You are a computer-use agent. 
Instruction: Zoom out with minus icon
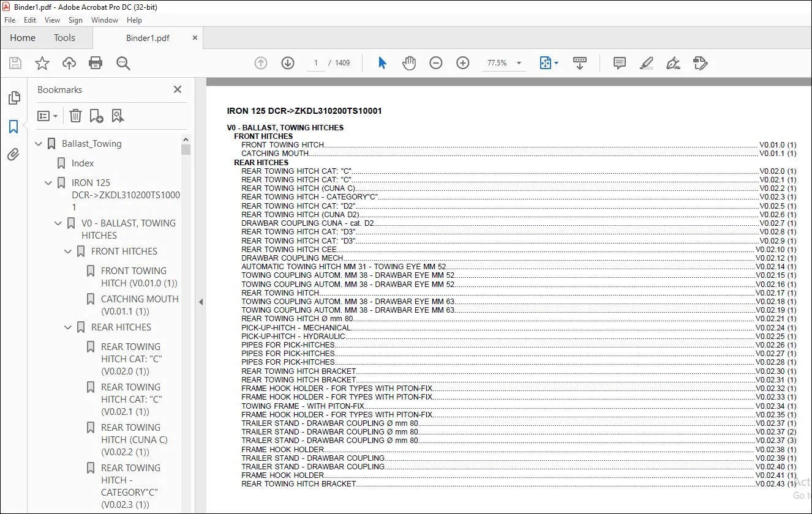coord(436,63)
